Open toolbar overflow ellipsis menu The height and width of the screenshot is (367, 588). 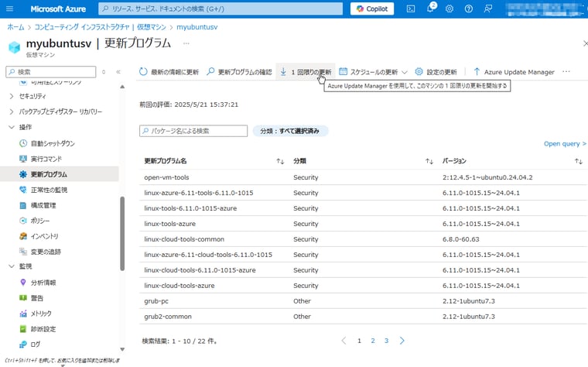(x=566, y=72)
